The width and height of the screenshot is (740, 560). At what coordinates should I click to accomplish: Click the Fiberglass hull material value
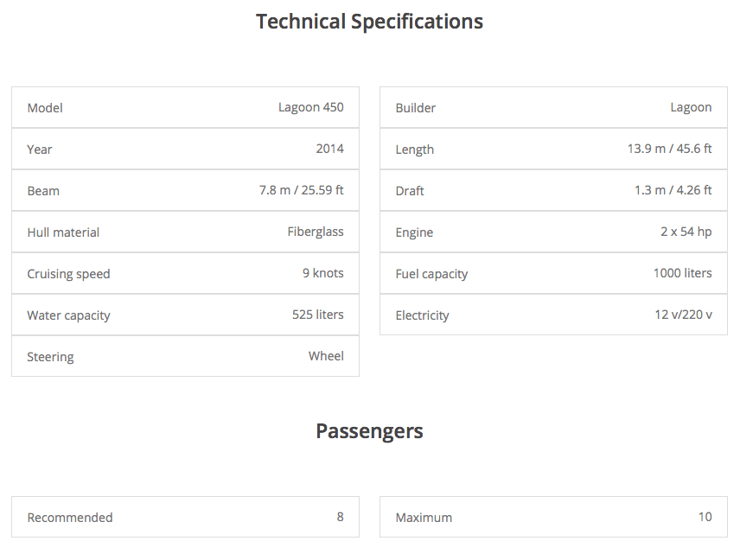(x=316, y=232)
